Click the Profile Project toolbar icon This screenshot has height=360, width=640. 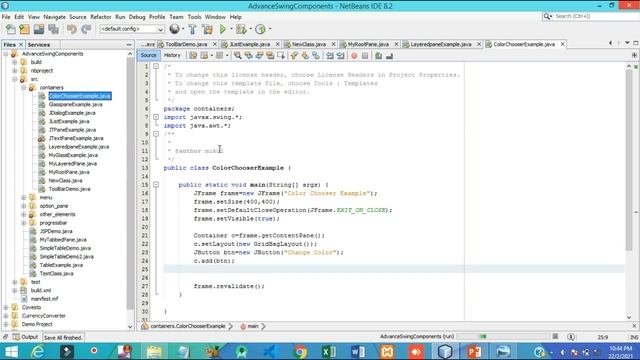260,29
